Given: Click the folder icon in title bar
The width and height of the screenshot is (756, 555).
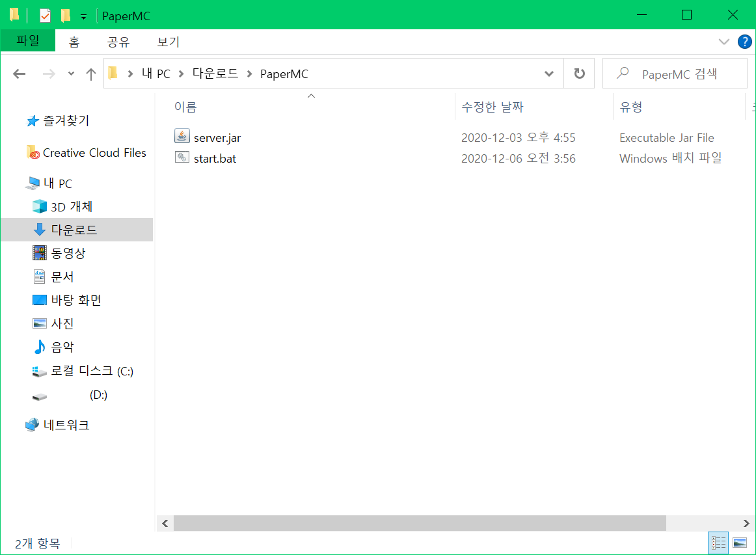Looking at the screenshot, I should click(14, 15).
